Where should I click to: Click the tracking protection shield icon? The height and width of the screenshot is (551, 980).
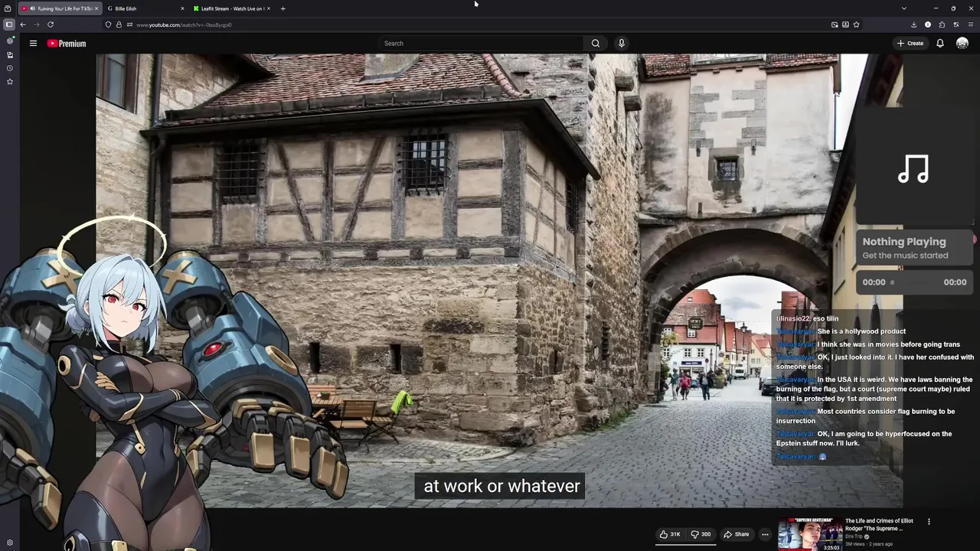(x=108, y=24)
